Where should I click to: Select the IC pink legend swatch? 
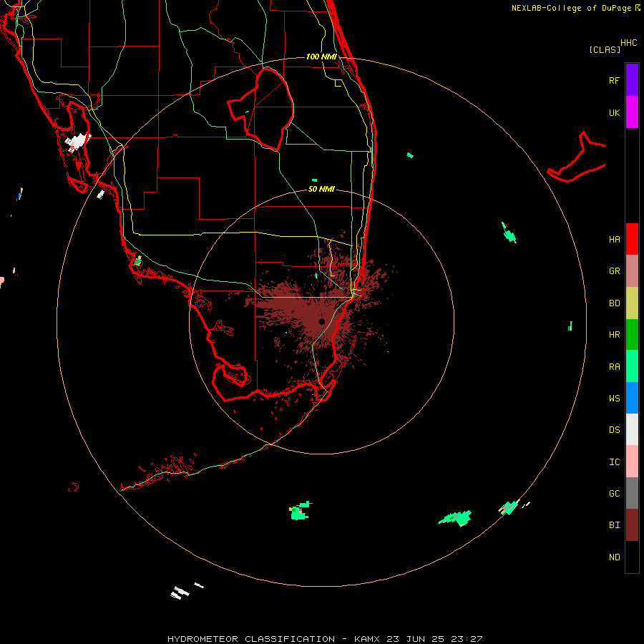632,462
